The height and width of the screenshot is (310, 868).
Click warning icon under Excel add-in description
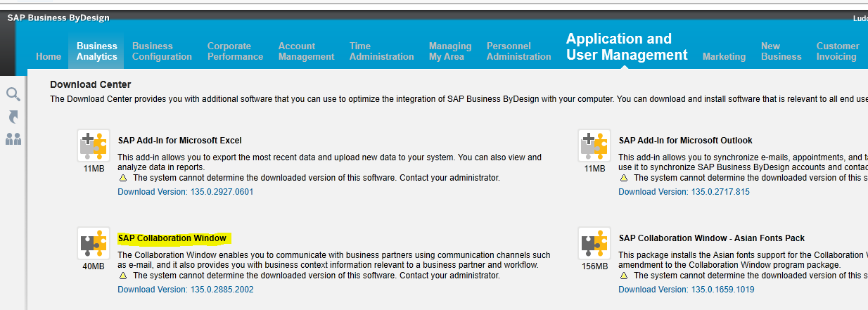pyautogui.click(x=122, y=178)
